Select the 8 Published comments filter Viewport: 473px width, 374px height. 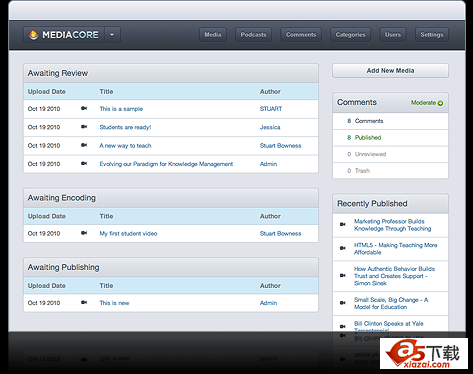point(390,138)
